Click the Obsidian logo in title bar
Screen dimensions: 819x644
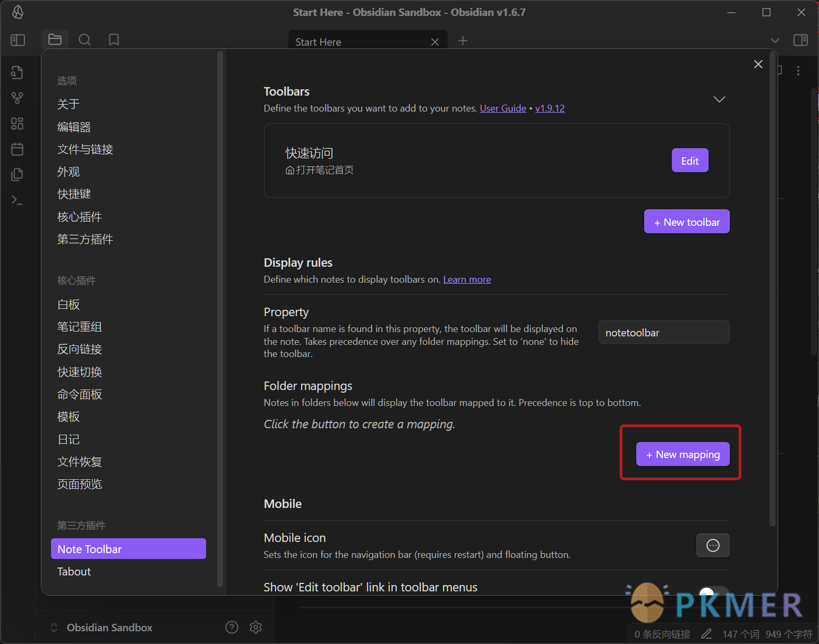18,12
